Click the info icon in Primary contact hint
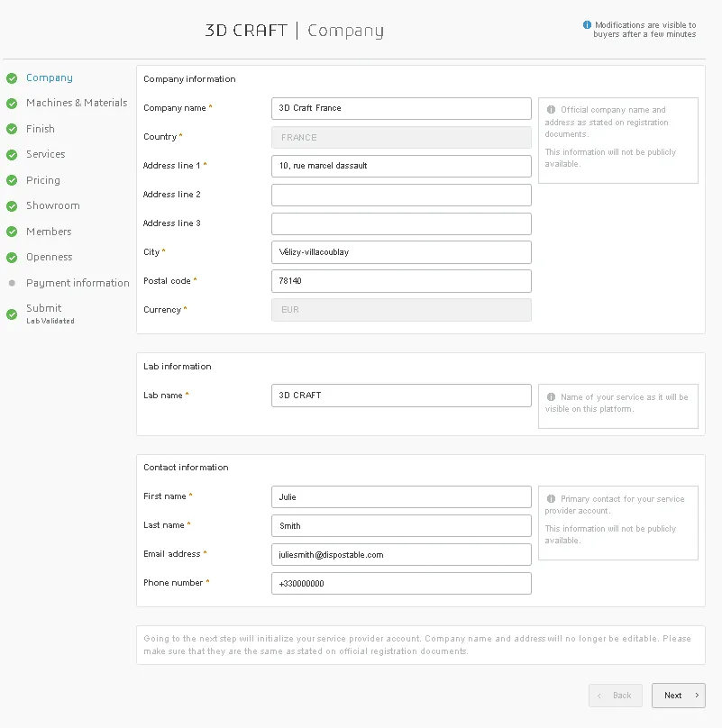The width and height of the screenshot is (722, 728). (552, 499)
